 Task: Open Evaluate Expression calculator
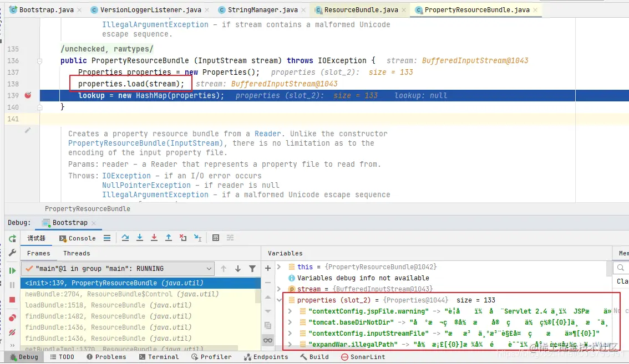[x=216, y=238]
